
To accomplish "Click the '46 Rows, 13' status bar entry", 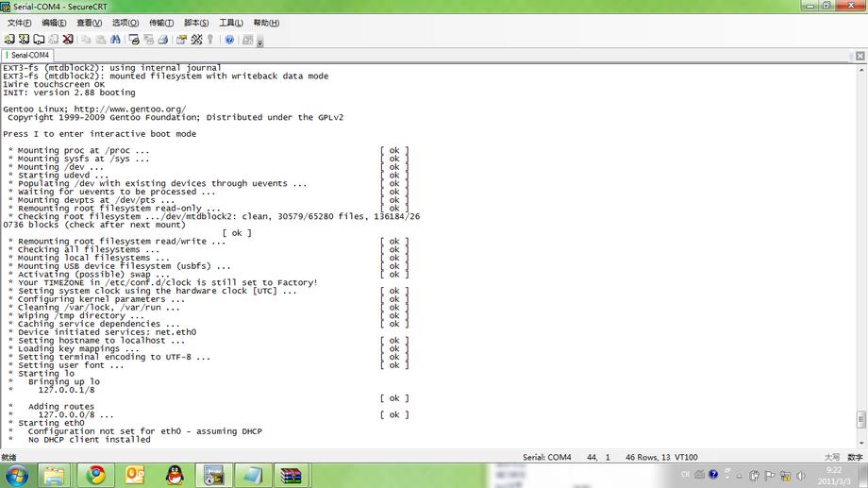I will click(647, 457).
